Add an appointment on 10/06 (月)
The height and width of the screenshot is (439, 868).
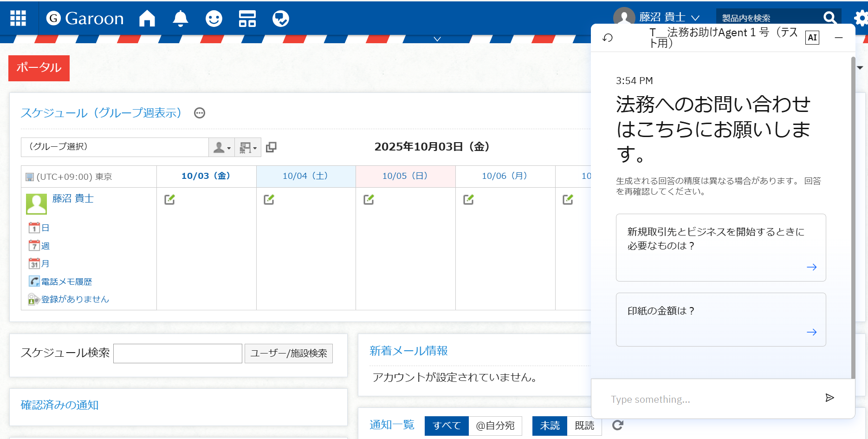[x=469, y=199]
